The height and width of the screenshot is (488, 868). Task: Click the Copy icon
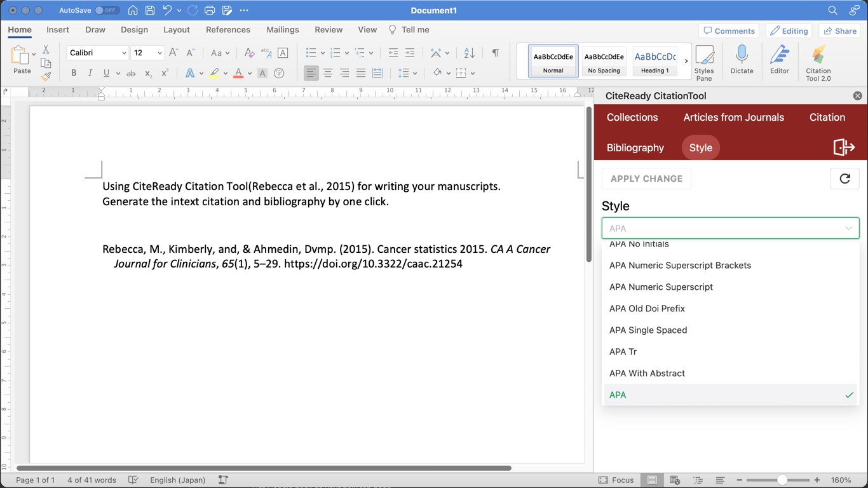pyautogui.click(x=46, y=63)
